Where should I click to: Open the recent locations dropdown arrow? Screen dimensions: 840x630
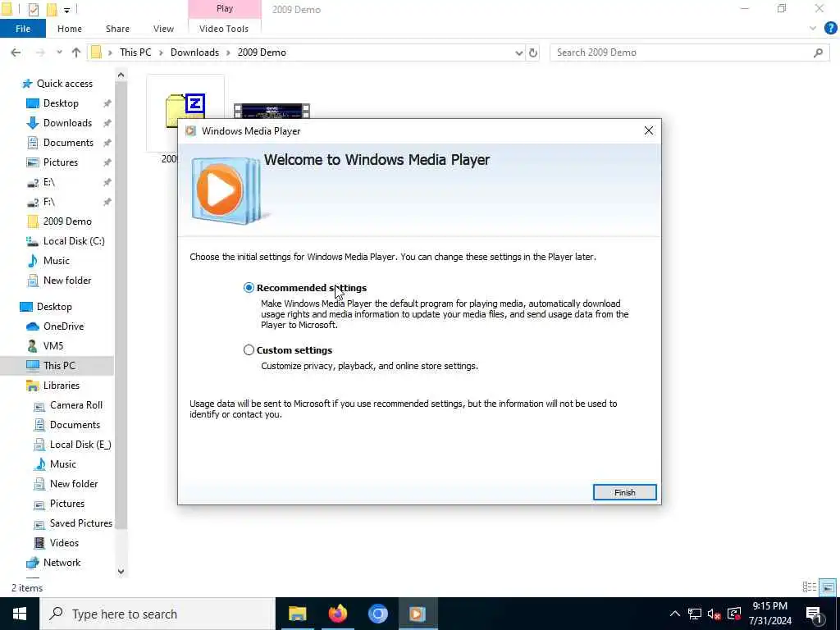(59, 52)
